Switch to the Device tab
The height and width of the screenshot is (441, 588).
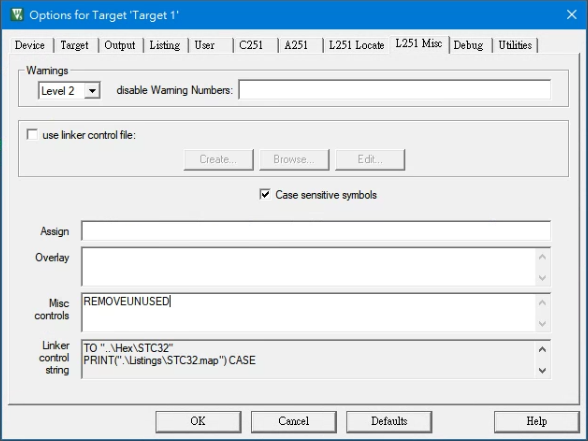pos(30,45)
